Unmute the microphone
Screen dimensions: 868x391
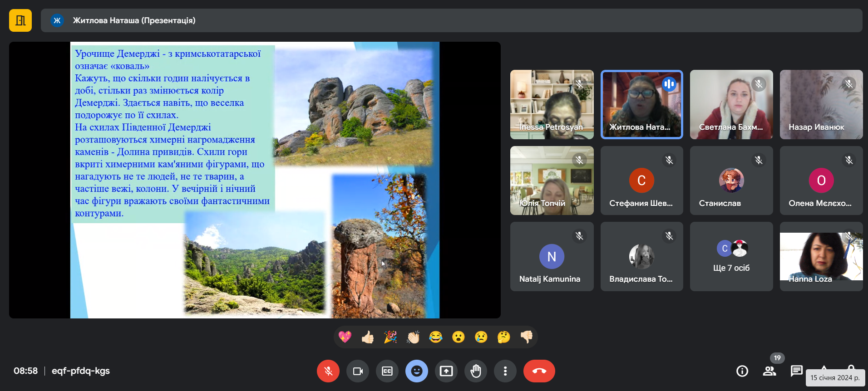tap(328, 371)
